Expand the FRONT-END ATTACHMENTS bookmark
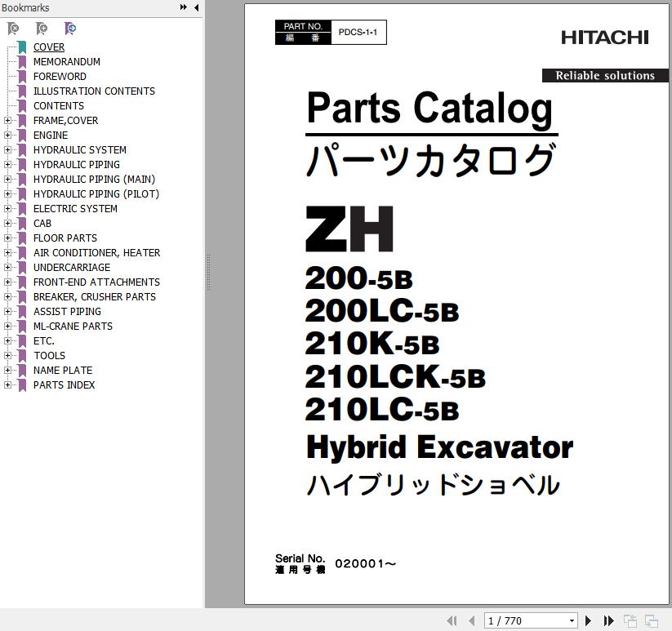672x631 pixels. pyautogui.click(x=7, y=282)
